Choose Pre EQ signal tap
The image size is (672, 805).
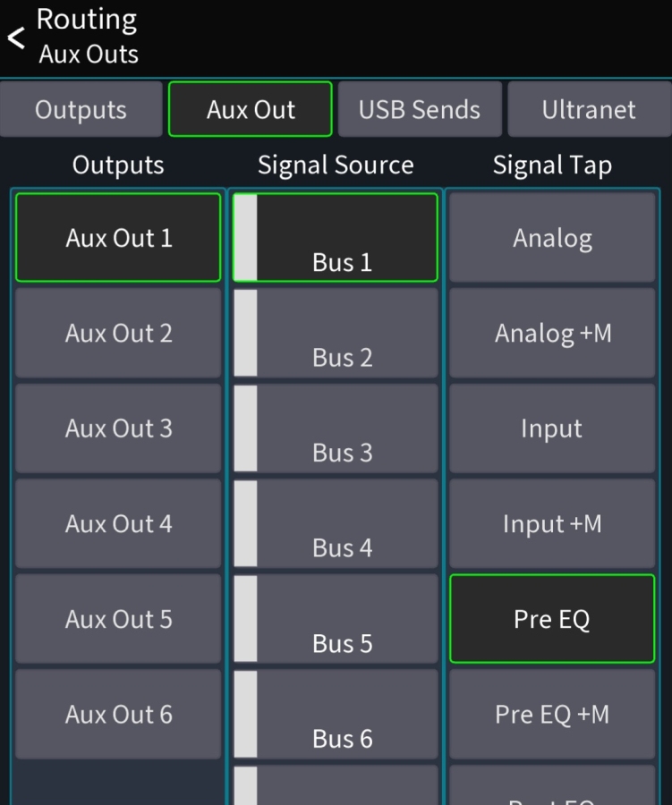(552, 619)
